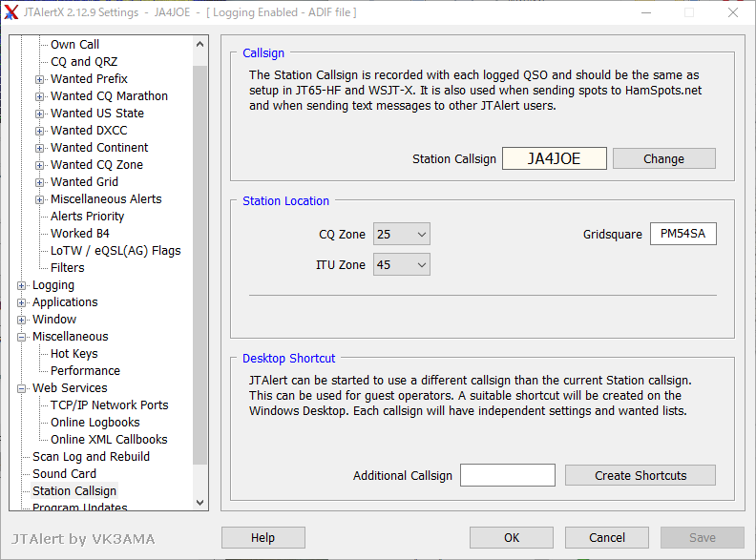
Task: Open Worked B4 settings
Action: tap(80, 233)
